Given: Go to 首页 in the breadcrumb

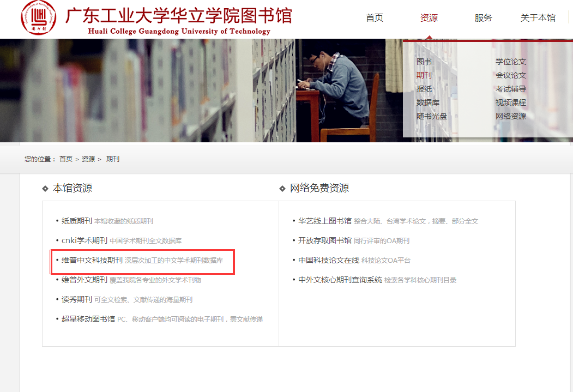Looking at the screenshot, I should click(66, 159).
